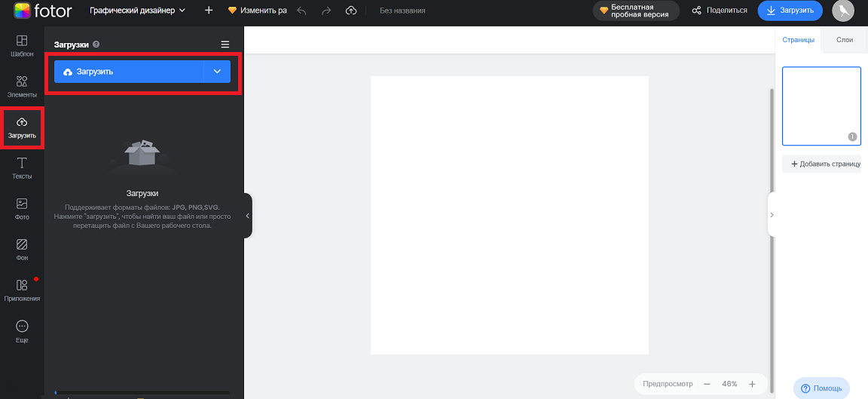
Task: Click the plus icon to create new design
Action: click(x=209, y=11)
